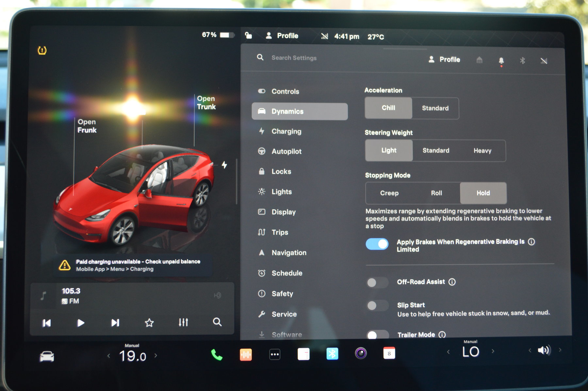
Task: Open the media equalizer settings icon
Action: (183, 322)
